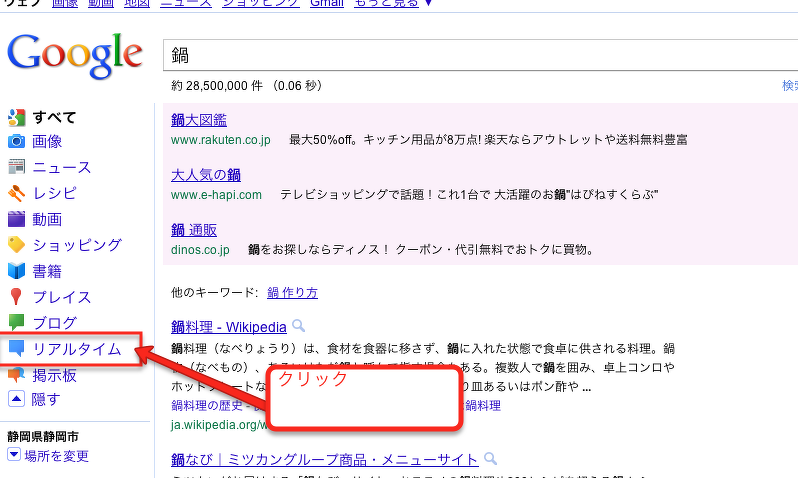798x478 pixels.
Task: Select 画像 filter in left sidebar
Action: point(47,141)
